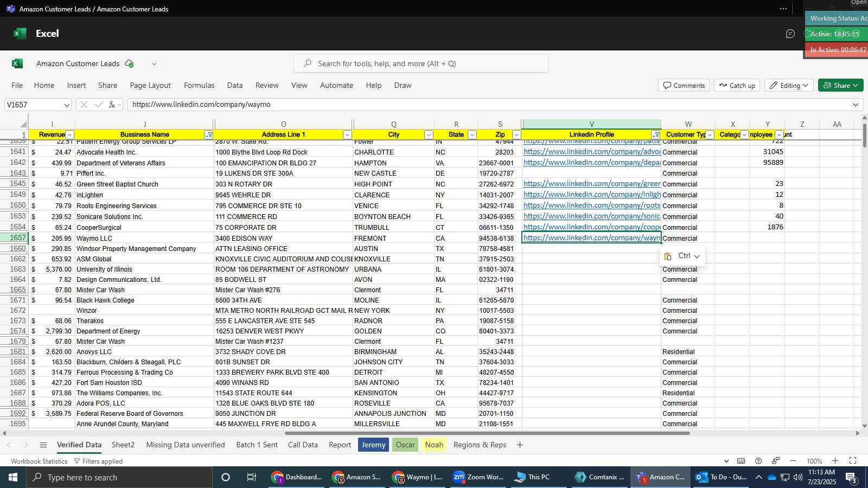Open the State column filter dropdown
Screen dimensions: 868x488
(x=472, y=134)
